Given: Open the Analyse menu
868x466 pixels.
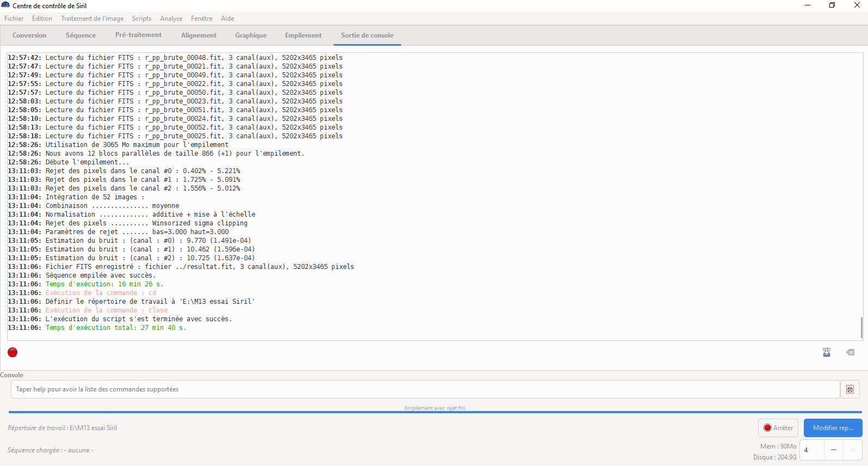Looking at the screenshot, I should coord(171,19).
